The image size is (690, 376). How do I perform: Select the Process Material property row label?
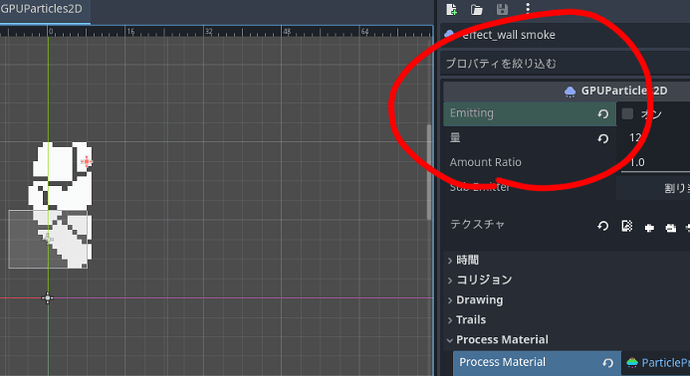click(x=502, y=362)
